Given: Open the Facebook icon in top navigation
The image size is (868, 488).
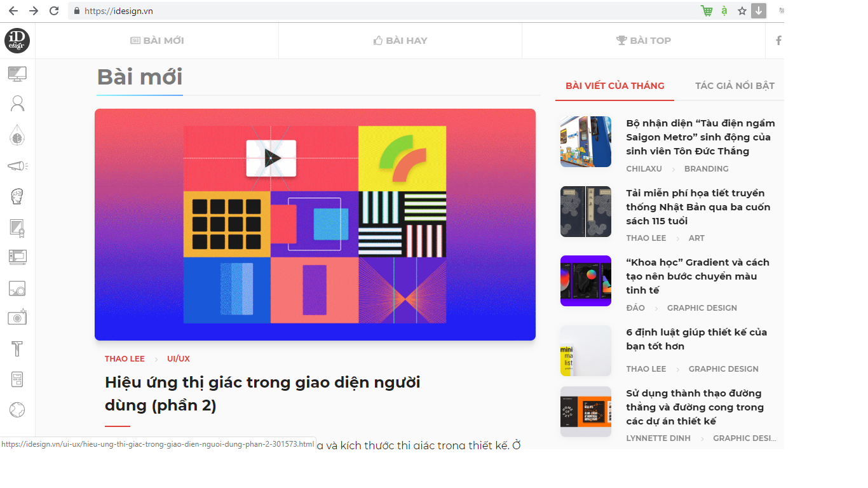Looking at the screenshot, I should [x=778, y=41].
